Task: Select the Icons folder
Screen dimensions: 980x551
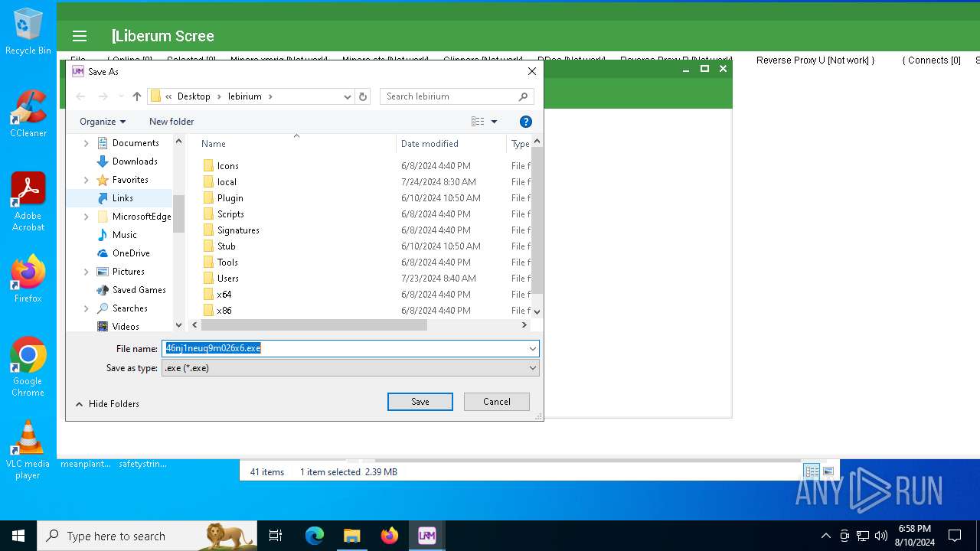Action: [228, 166]
